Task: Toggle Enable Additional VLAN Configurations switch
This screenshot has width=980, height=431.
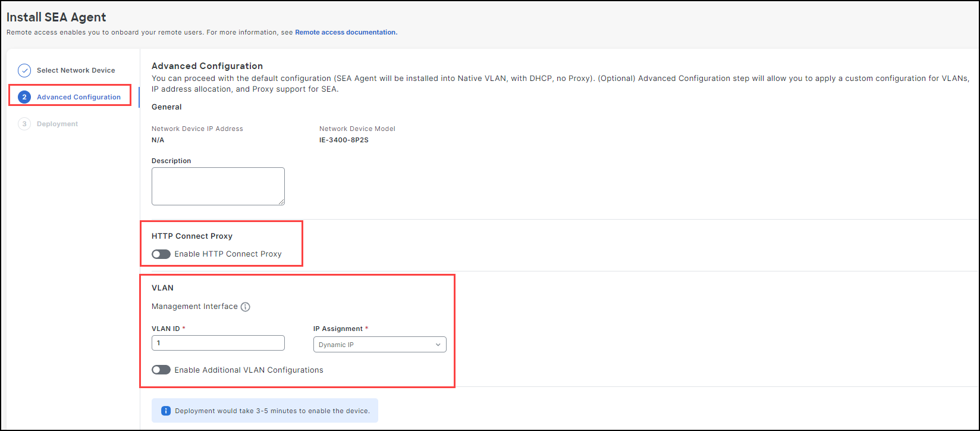Action: pos(161,370)
